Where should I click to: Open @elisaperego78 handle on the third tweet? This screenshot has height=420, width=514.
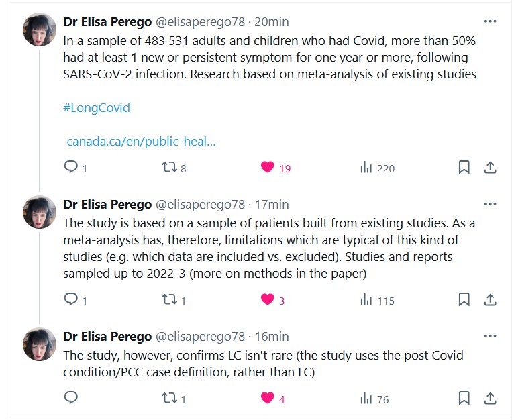click(200, 336)
